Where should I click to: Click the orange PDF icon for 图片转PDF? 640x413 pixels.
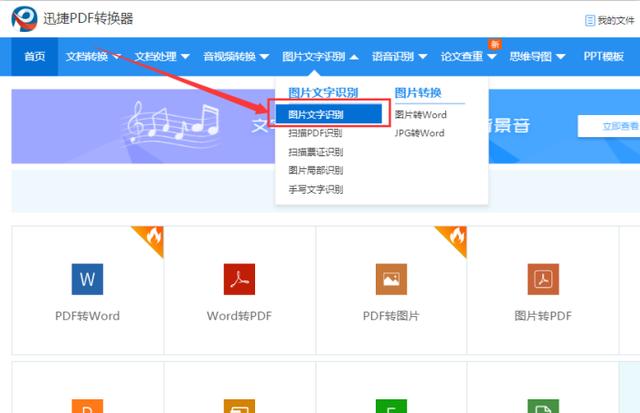tap(543, 279)
